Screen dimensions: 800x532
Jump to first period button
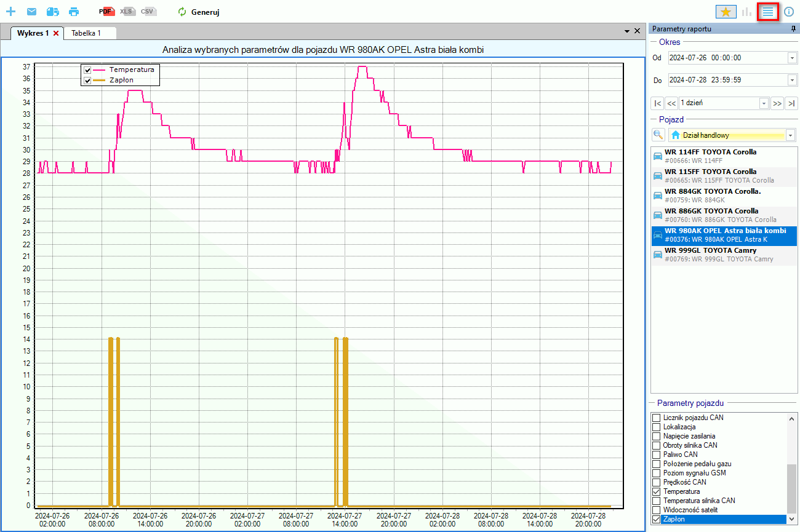pyautogui.click(x=657, y=103)
